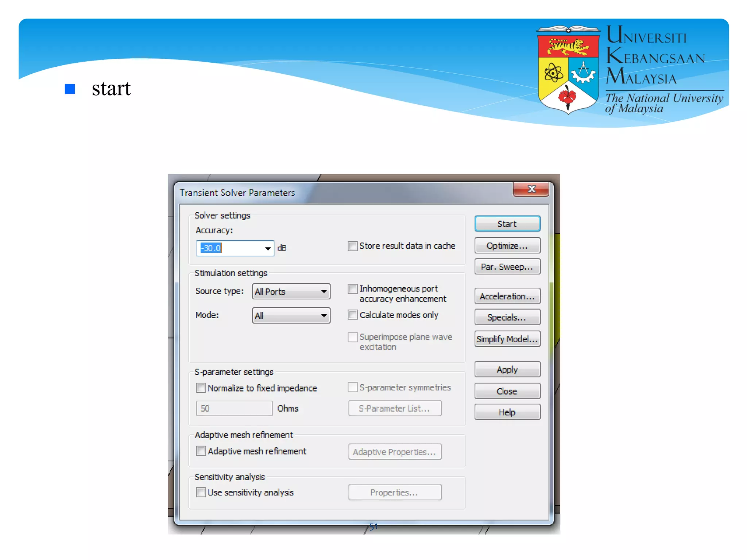Open Source type All Ports dropdown
747x560 pixels.
[x=324, y=292]
